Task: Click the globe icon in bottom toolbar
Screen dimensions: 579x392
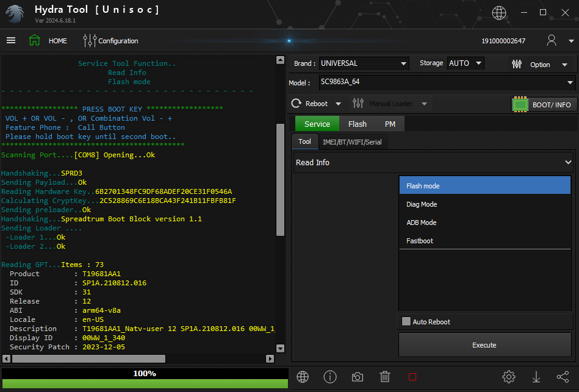Action: tap(303, 377)
